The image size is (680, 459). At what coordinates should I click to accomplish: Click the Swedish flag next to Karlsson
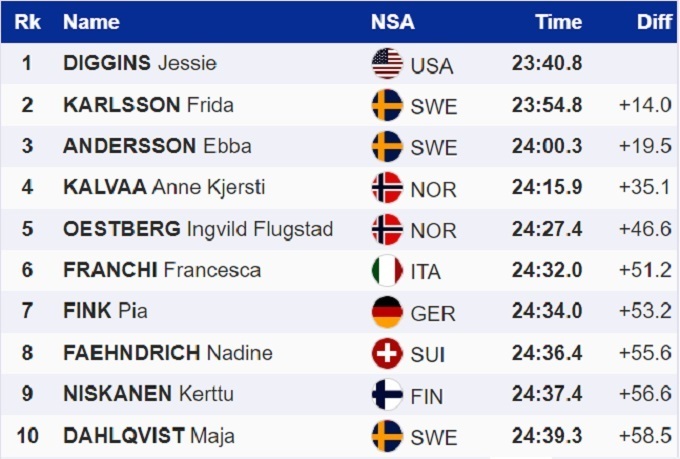[x=386, y=105]
